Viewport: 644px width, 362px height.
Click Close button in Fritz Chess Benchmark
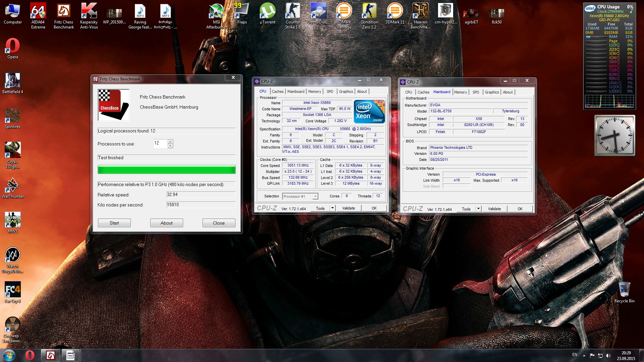tap(219, 223)
